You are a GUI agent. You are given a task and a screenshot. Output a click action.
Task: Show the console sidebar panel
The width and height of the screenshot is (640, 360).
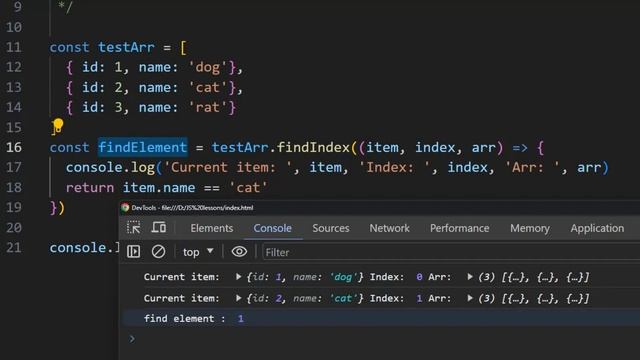tap(133, 251)
